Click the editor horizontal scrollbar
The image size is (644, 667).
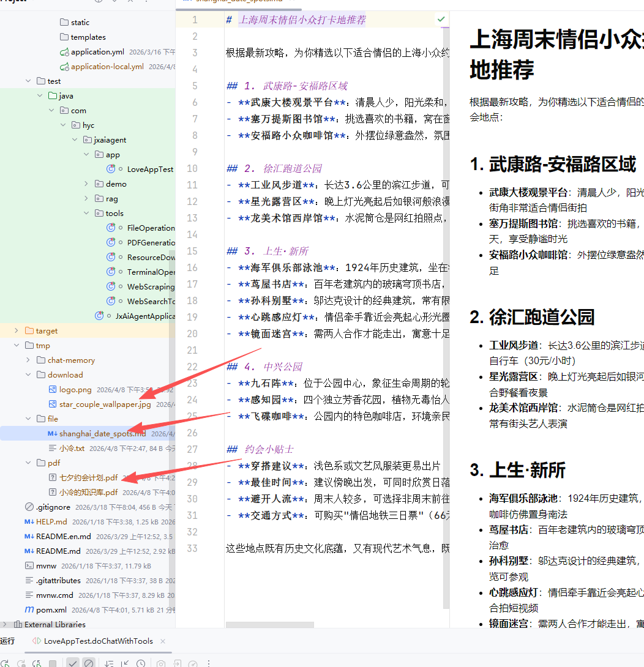(269, 625)
